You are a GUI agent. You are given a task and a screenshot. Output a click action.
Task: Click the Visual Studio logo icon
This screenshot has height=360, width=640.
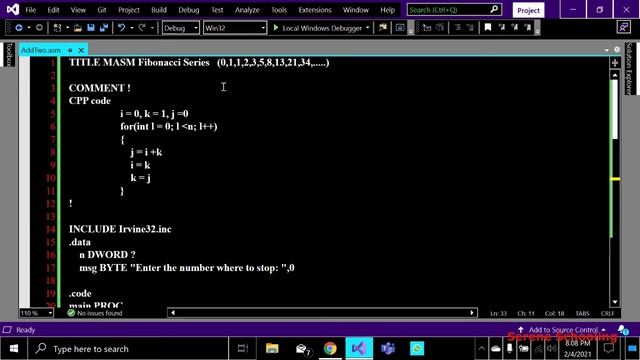(13, 9)
